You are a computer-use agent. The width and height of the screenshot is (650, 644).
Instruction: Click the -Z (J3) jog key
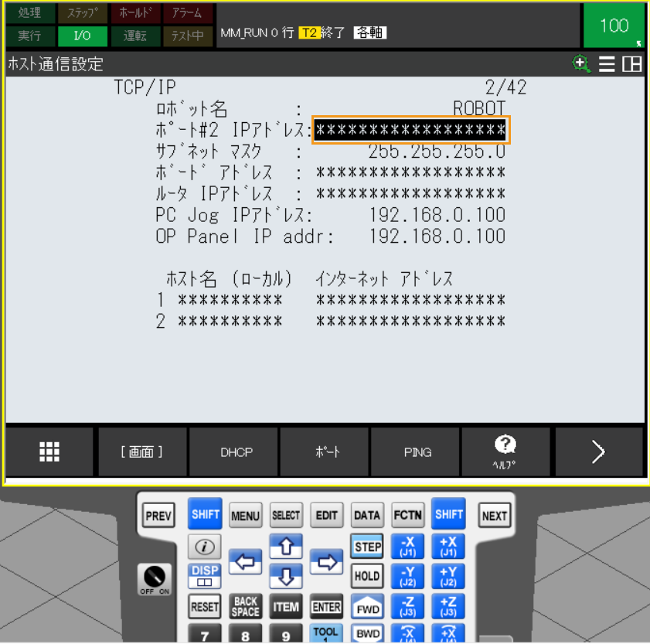pyautogui.click(x=408, y=607)
